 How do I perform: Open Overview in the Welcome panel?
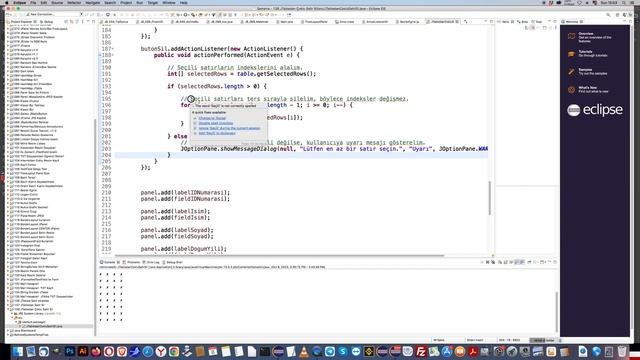(x=590, y=37)
